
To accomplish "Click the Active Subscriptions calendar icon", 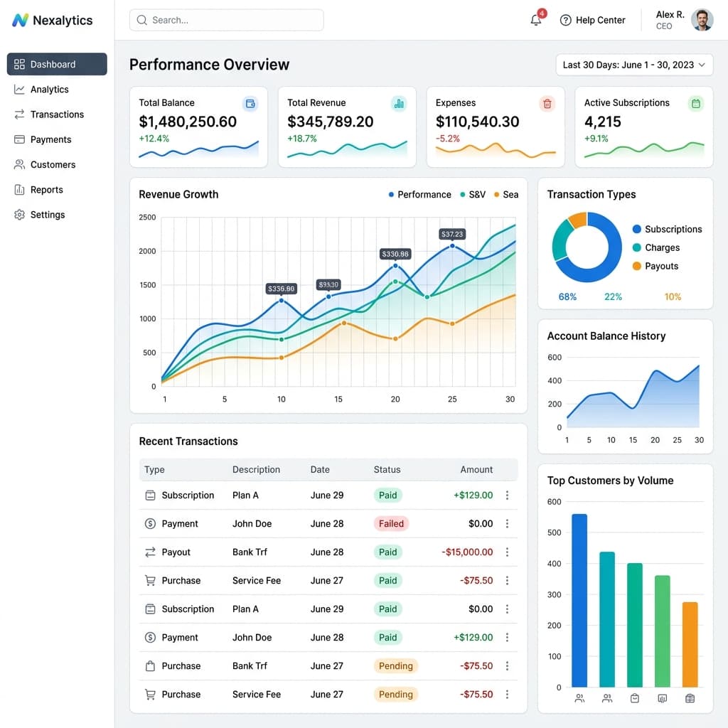I will 695,103.
